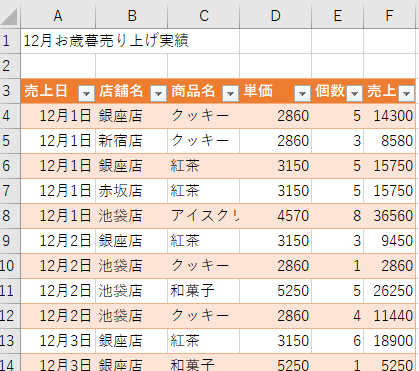The height and width of the screenshot is (371, 419).
Task: Open the 売上日 filter dropdown
Action: pyautogui.click(x=87, y=94)
